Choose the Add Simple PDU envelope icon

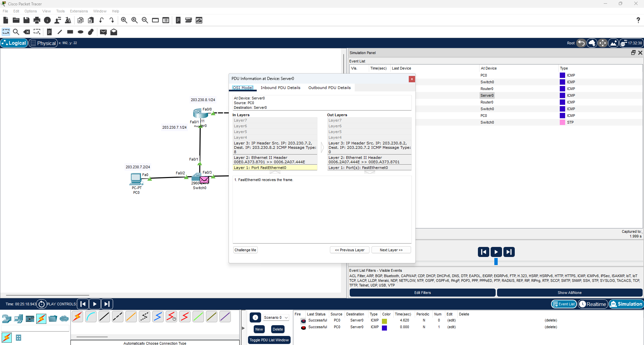(x=103, y=32)
